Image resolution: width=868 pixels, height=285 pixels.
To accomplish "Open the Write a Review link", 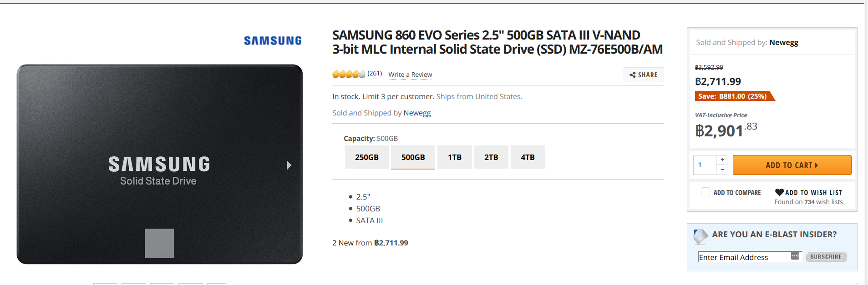I will pos(410,75).
